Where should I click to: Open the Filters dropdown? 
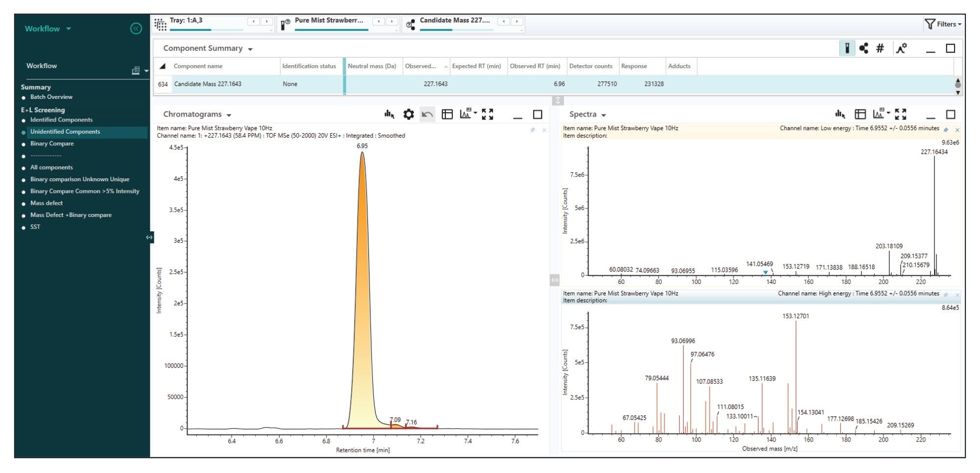[x=943, y=24]
